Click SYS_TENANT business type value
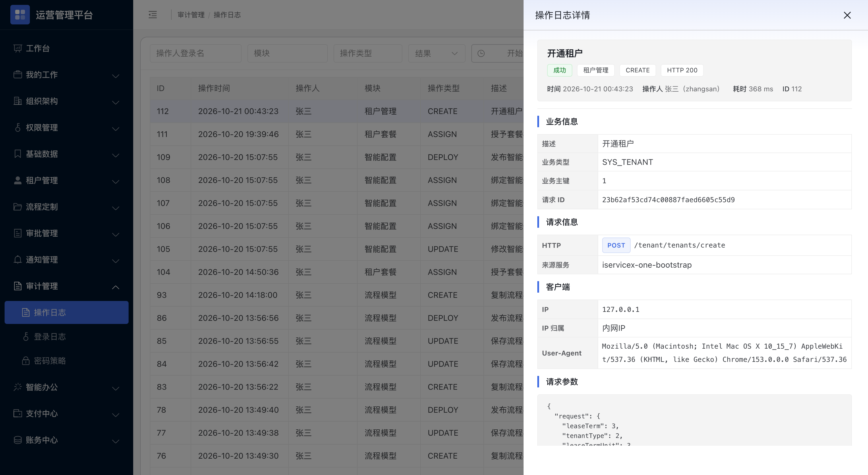Screen dimensions: 868x475 (x=627, y=162)
